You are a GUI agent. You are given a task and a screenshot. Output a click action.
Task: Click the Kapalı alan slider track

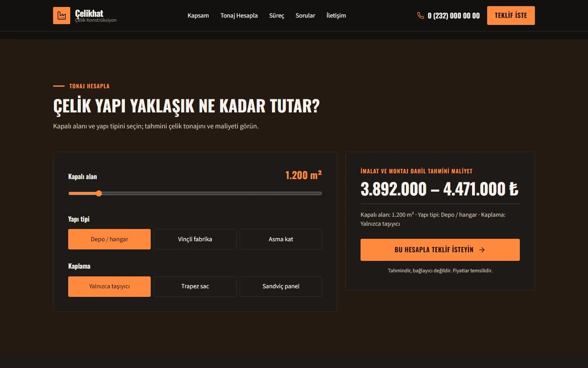[x=195, y=193]
